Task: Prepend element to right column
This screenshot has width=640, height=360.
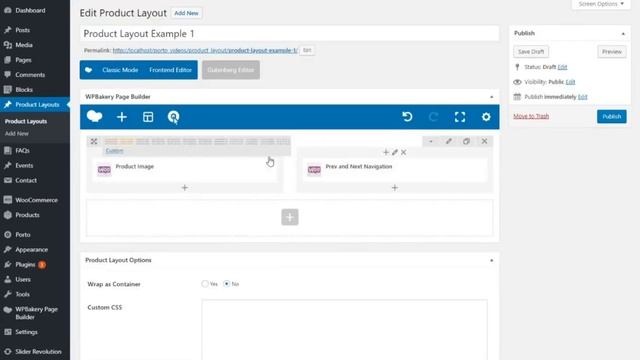Action: point(386,152)
